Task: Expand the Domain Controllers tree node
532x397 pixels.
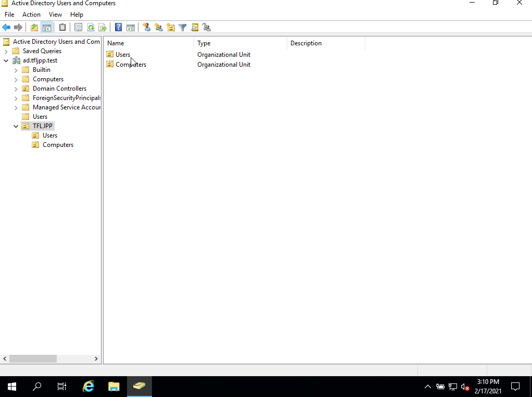Action: tap(16, 89)
